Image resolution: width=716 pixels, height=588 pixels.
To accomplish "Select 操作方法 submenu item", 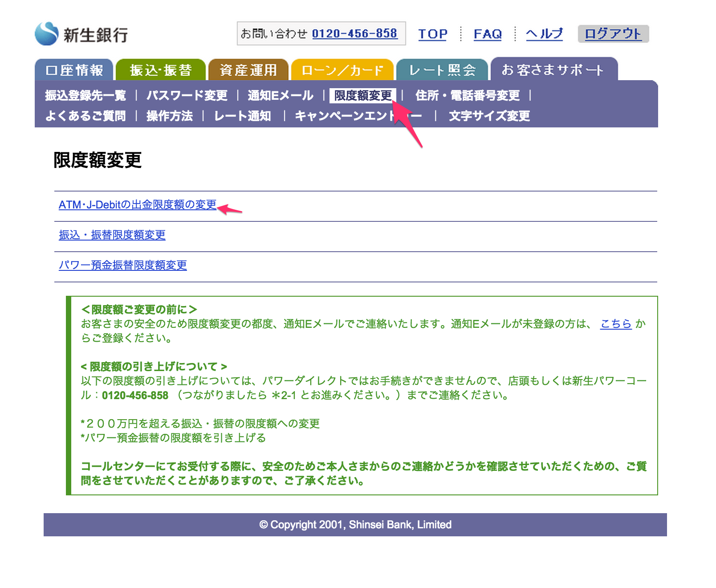I will [x=170, y=116].
